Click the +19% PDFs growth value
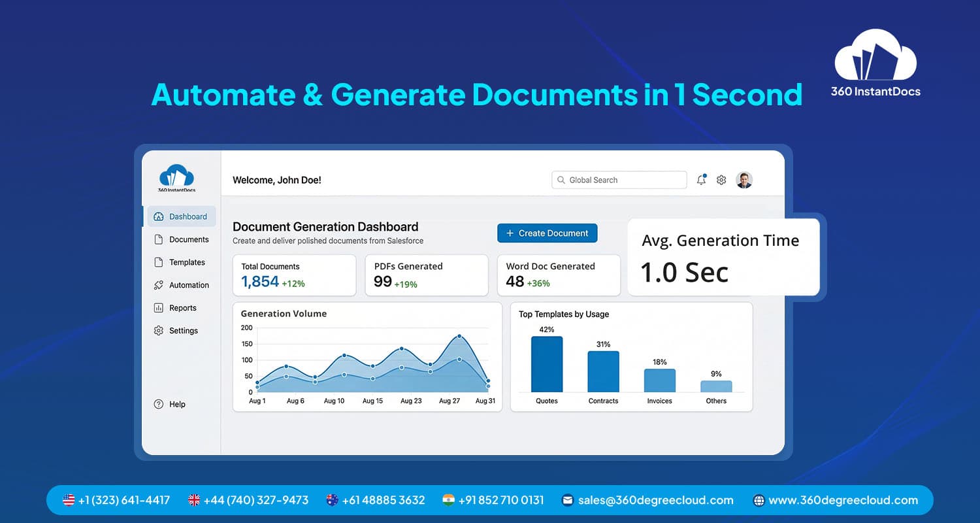This screenshot has width=980, height=523. [x=406, y=284]
